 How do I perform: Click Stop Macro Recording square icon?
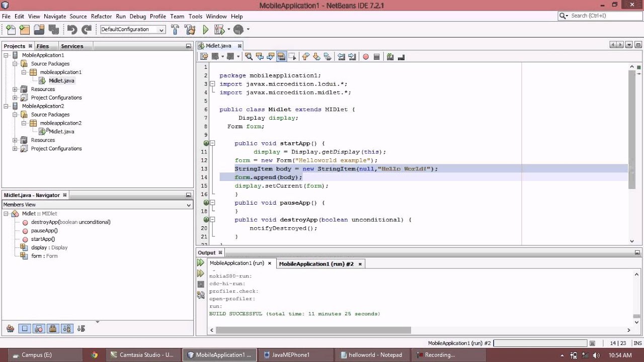point(376,57)
